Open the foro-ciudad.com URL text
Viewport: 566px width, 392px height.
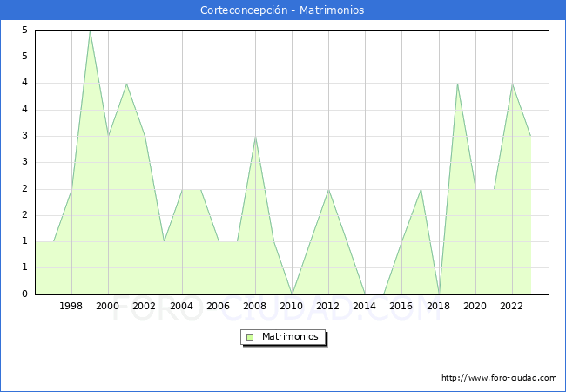click(x=499, y=378)
